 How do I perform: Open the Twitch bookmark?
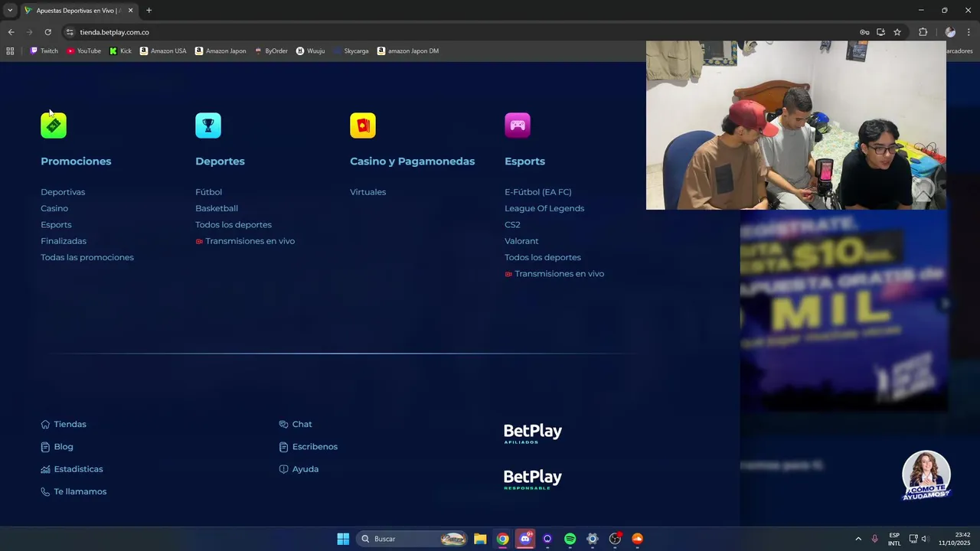coord(44,51)
